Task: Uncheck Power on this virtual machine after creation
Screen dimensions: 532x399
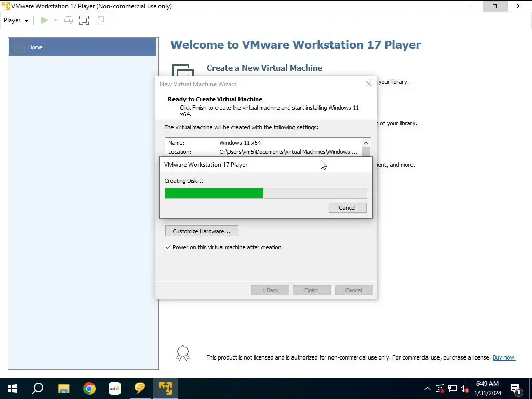Action: [168, 247]
